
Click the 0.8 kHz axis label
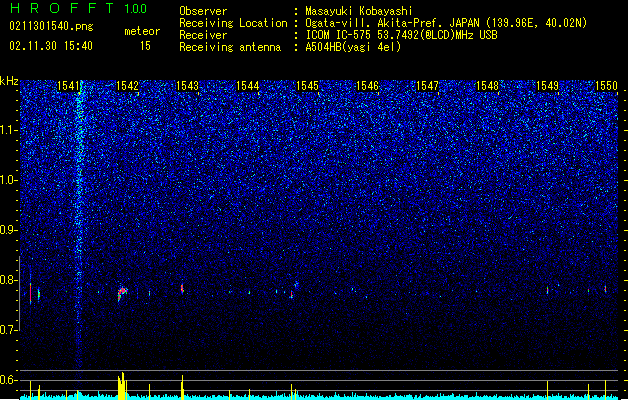pos(8,280)
